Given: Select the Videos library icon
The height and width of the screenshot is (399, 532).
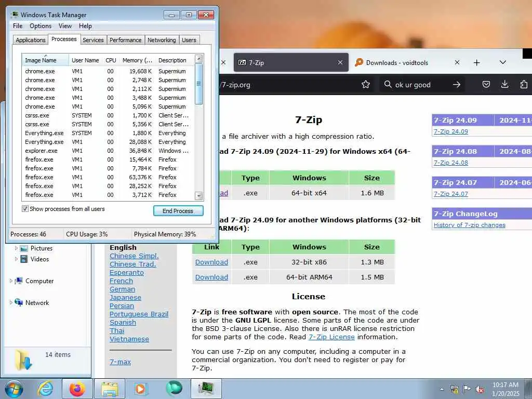Looking at the screenshot, I should [24, 259].
